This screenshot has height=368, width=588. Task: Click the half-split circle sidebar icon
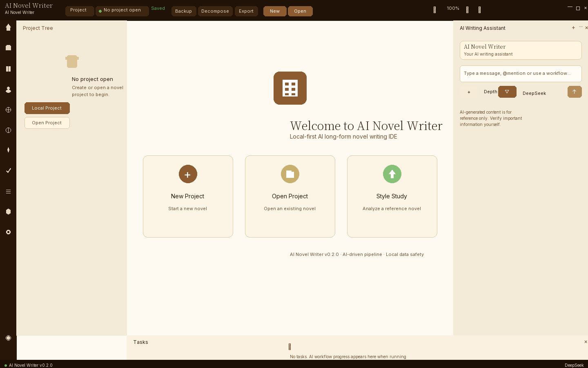pyautogui.click(x=8, y=130)
